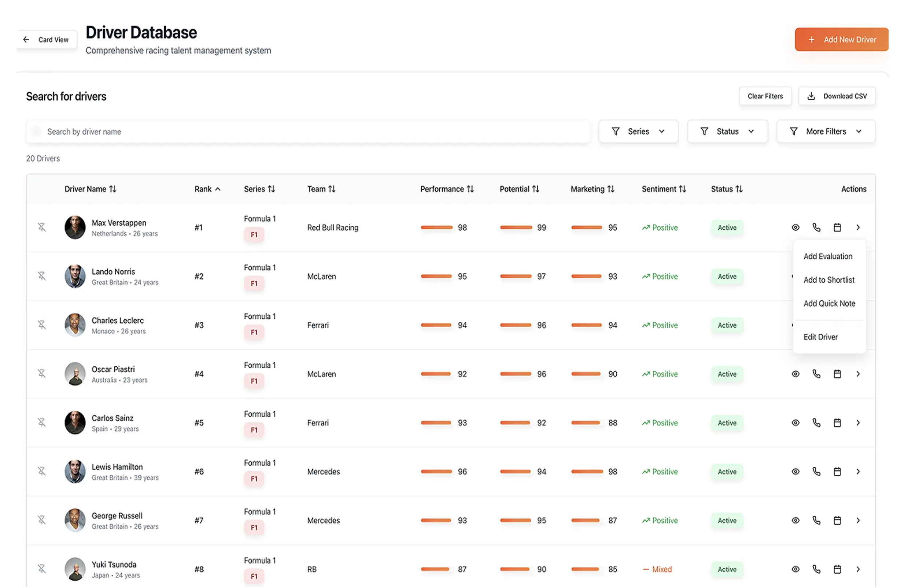Click calendar icon for Oscar Piastri

click(x=837, y=374)
